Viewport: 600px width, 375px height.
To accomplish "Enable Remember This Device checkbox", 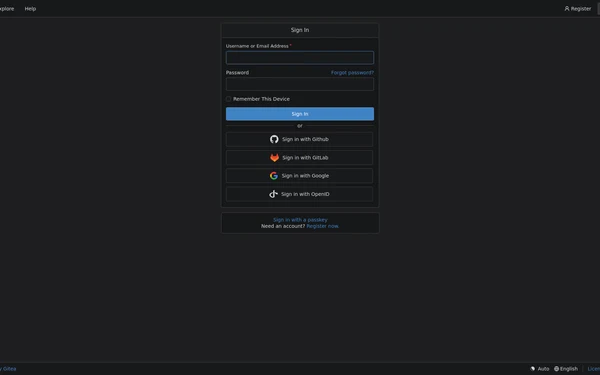I will (228, 99).
